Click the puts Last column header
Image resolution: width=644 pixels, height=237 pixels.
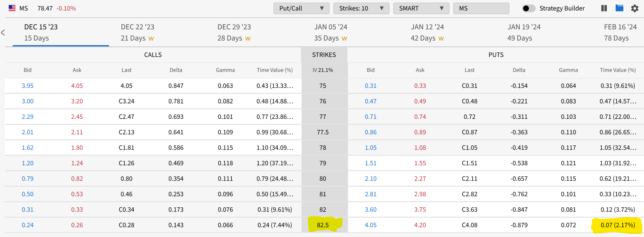[469, 70]
